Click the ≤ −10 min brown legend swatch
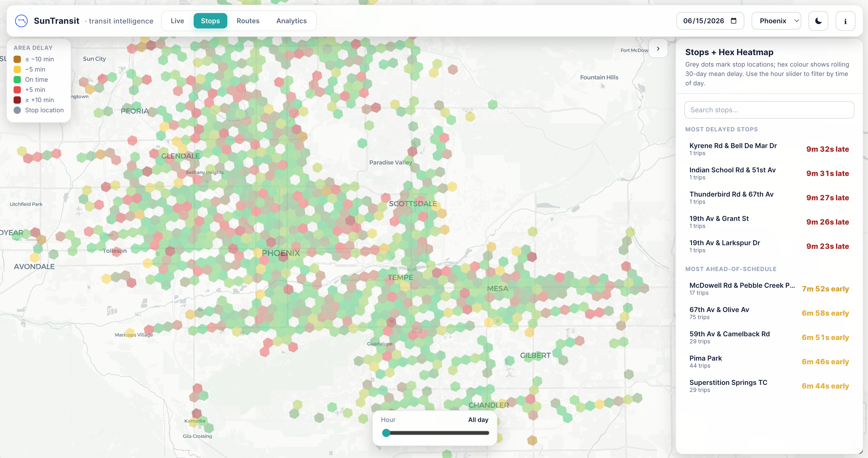 [17, 59]
